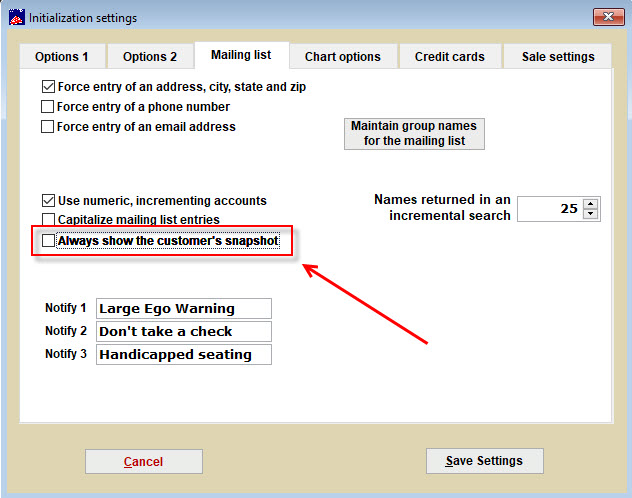Click the 'Notify 1' label

[x=66, y=308]
